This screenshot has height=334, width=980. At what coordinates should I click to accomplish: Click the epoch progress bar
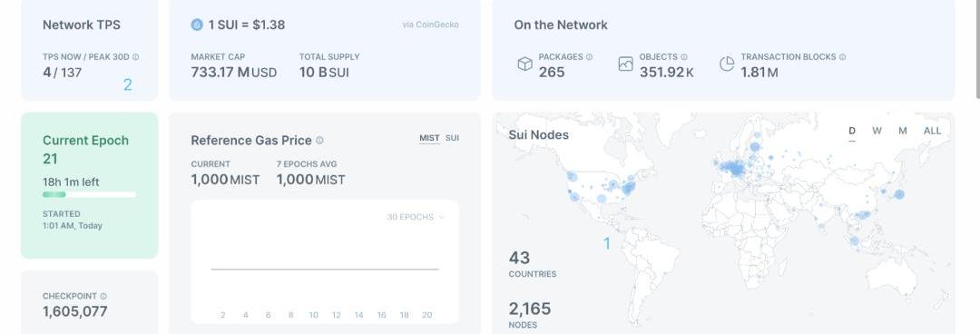tap(89, 194)
